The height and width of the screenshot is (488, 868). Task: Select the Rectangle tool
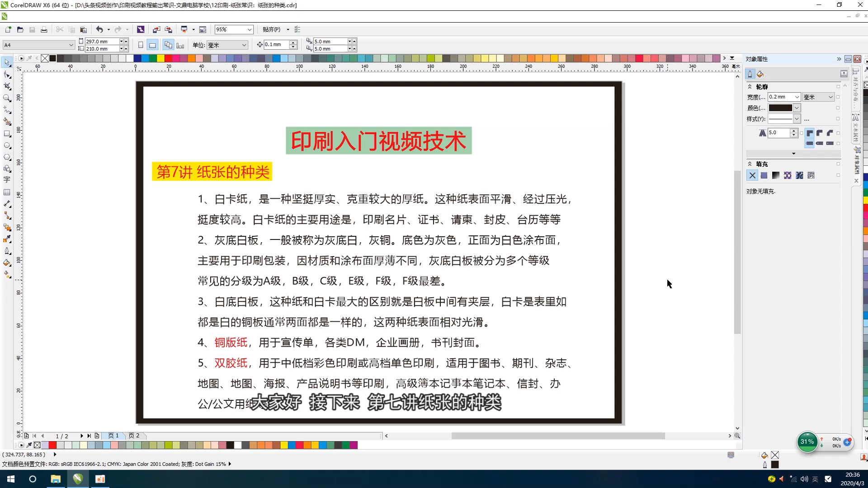(7, 134)
